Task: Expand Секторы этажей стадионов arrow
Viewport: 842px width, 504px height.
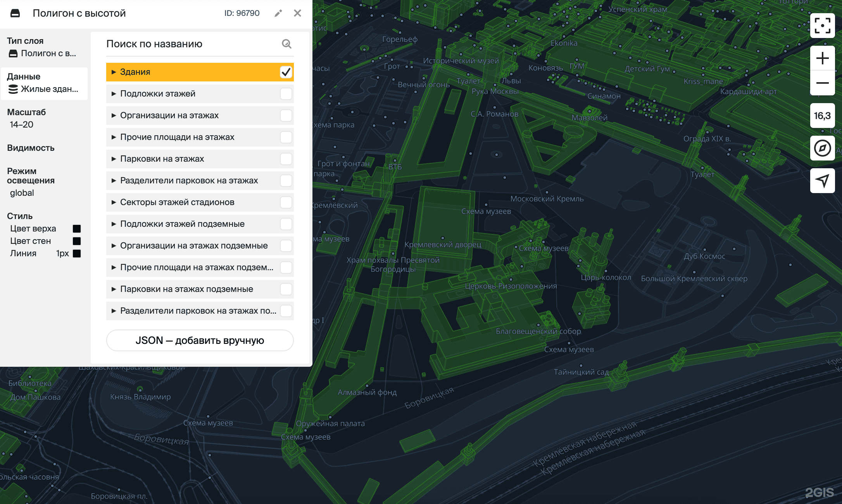Action: coord(114,202)
